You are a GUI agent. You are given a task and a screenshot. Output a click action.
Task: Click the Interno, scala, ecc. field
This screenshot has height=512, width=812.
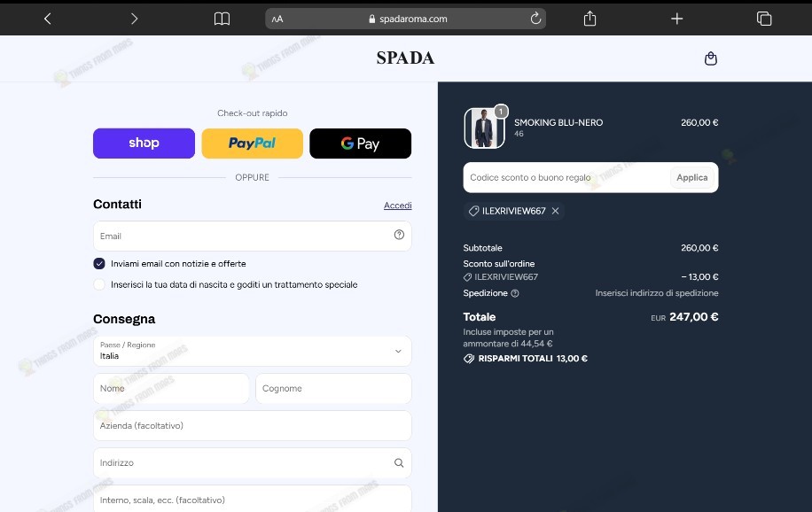[x=252, y=500]
